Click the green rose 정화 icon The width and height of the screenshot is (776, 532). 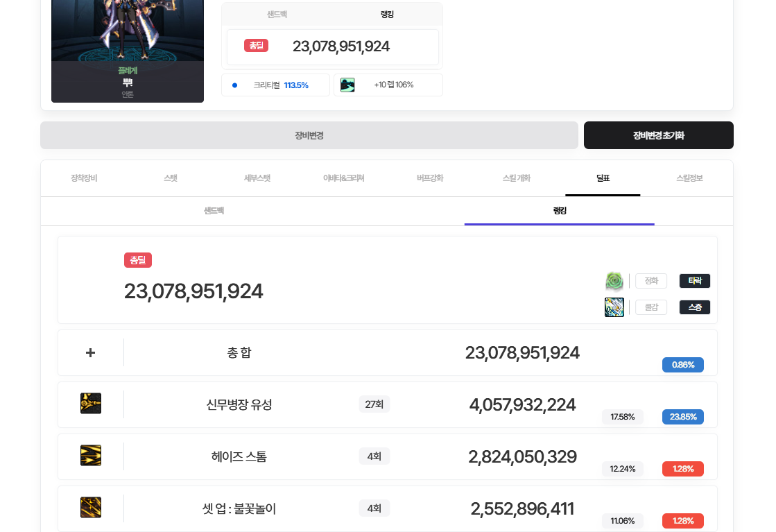[614, 281]
